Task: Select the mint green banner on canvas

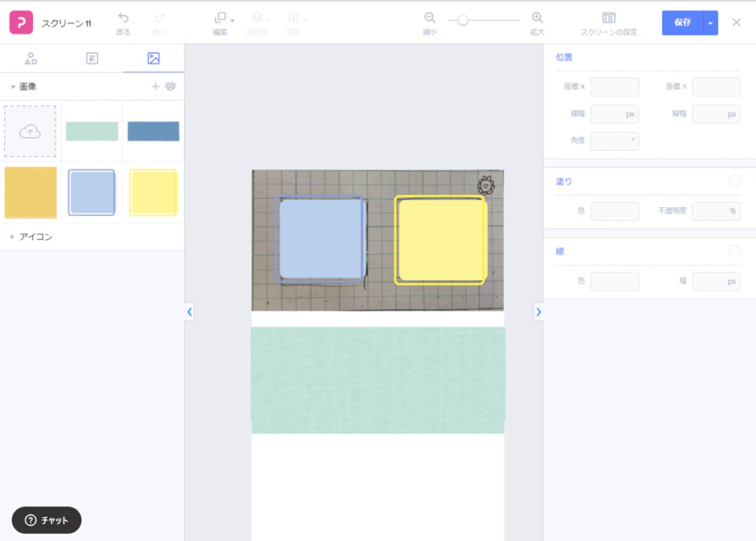Action: pos(378,380)
